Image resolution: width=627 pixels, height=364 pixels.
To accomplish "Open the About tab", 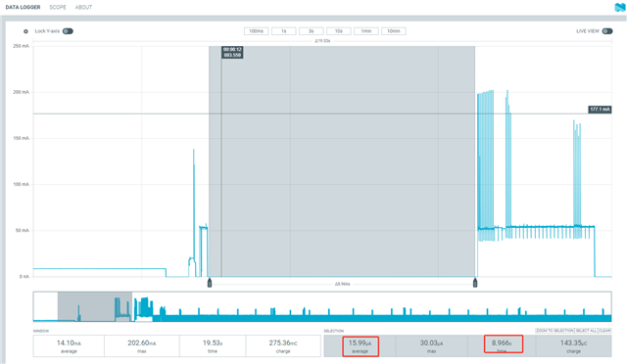I will pos(83,7).
